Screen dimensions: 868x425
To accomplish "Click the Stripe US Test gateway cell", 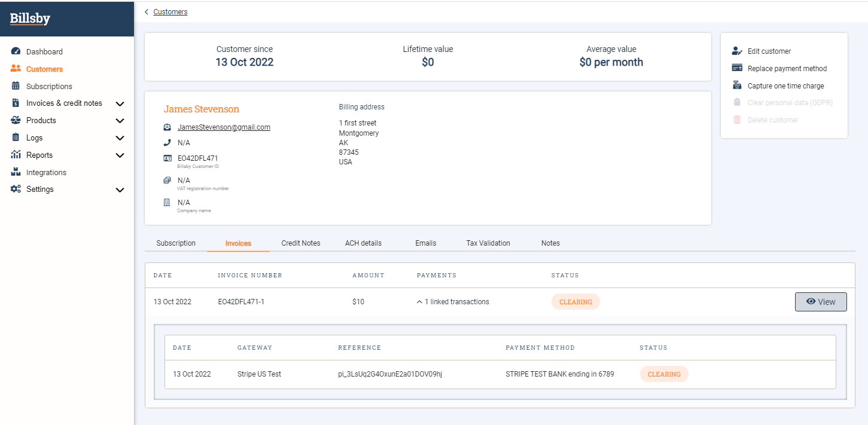I will 259,374.
